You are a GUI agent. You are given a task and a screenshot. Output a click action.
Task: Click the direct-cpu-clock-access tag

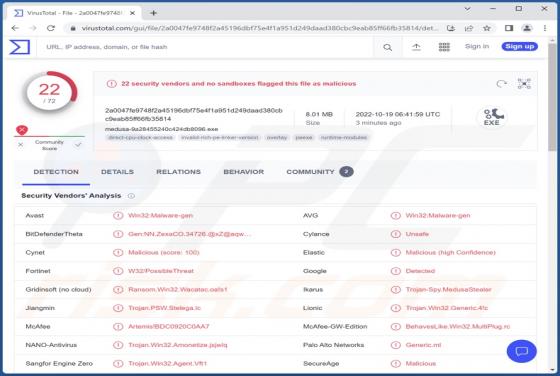(x=140, y=137)
